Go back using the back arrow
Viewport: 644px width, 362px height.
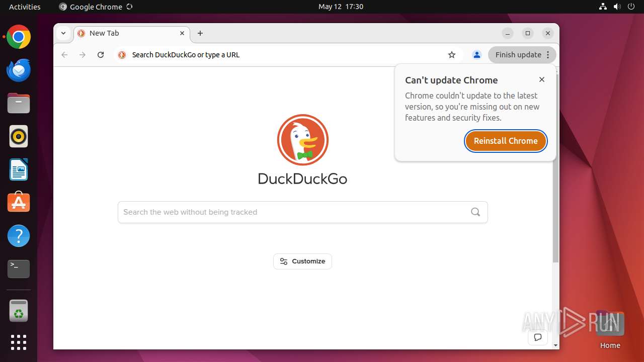[64, 55]
